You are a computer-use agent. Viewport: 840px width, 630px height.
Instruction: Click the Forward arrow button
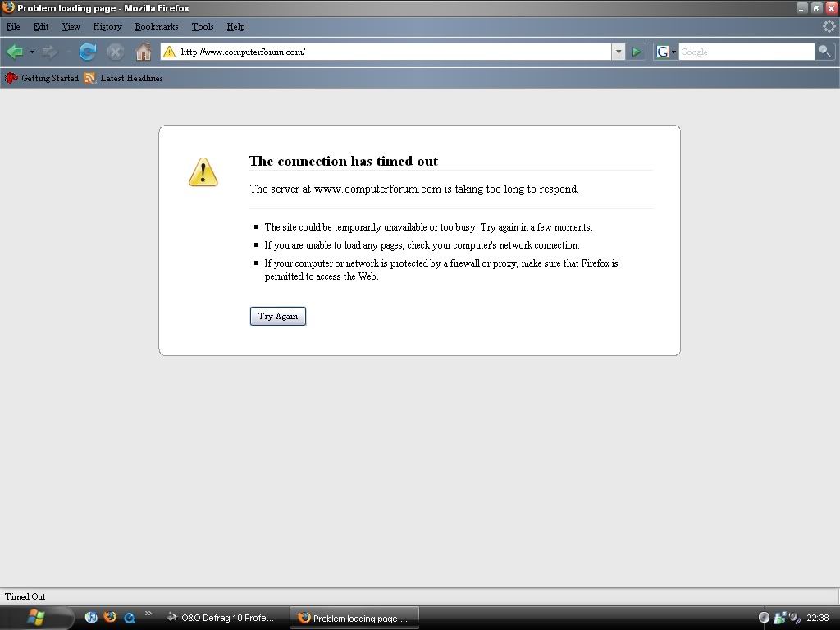click(x=49, y=52)
